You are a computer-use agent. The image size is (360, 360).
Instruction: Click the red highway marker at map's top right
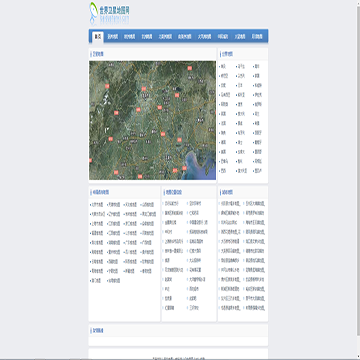click(x=190, y=68)
